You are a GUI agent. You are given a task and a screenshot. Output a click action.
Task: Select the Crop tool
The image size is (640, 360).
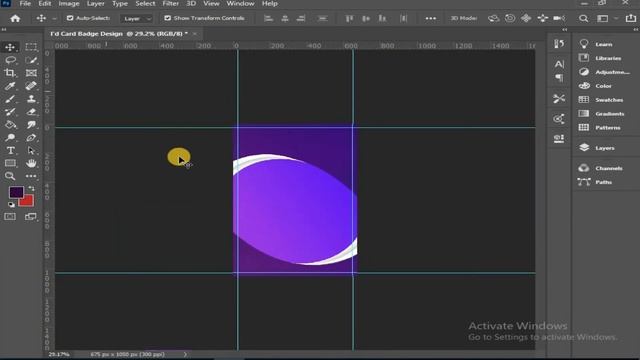tap(10, 73)
